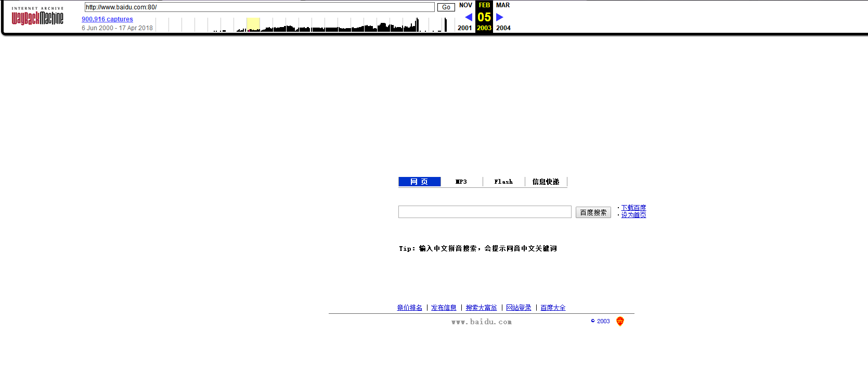Open the 900,916 captures link
The width and height of the screenshot is (868, 382).
[x=107, y=19]
